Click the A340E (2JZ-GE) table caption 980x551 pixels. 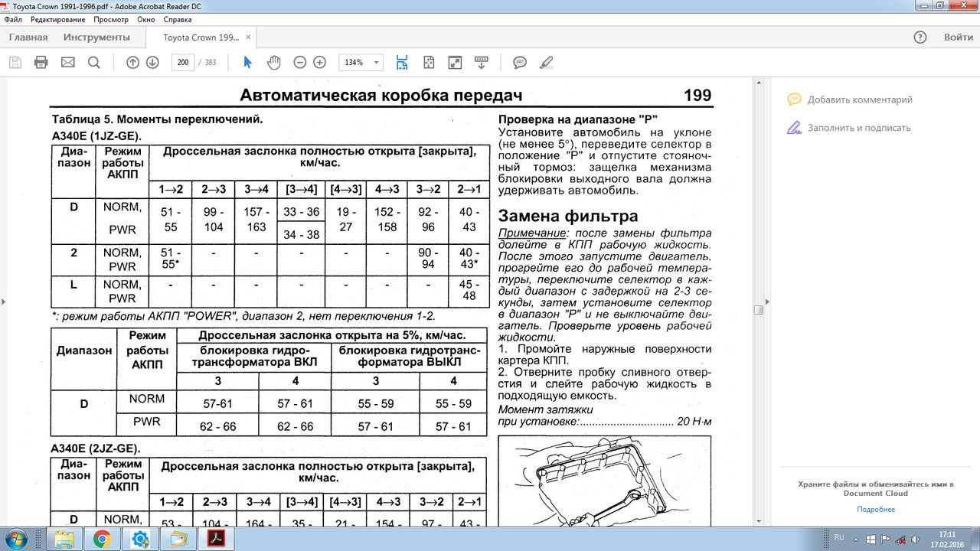tap(96, 448)
